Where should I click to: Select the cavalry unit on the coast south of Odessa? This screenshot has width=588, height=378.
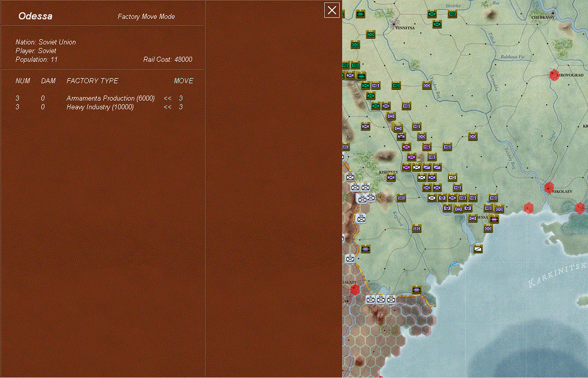point(478,249)
